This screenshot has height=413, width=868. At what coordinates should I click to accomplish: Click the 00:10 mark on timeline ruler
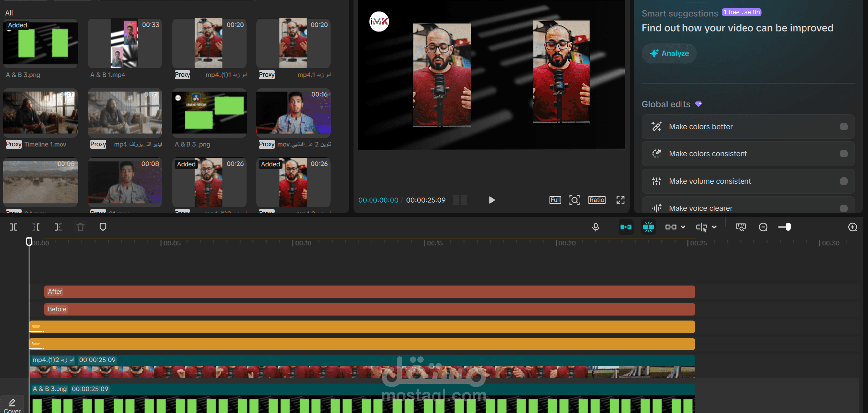click(x=302, y=243)
